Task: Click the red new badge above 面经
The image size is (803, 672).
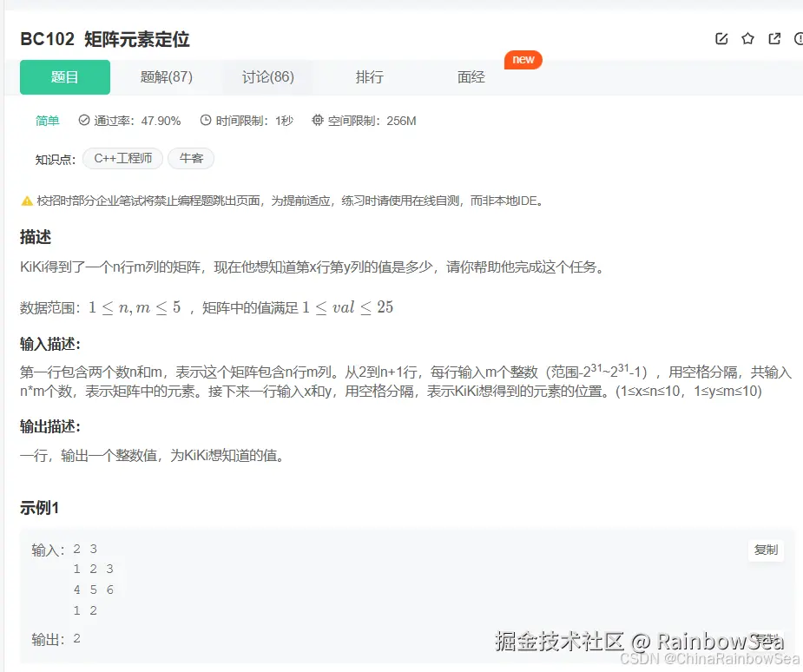Action: point(523,60)
